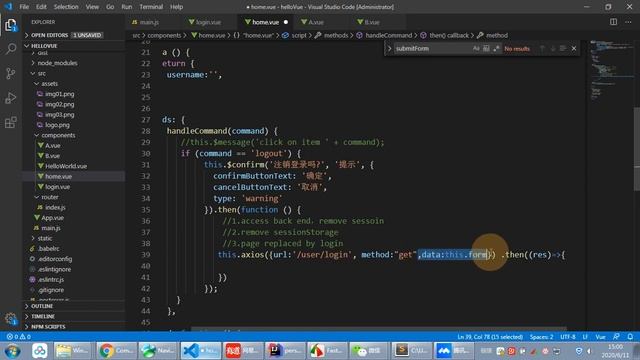Close the find widget
This screenshot has height=360, width=640.
click(574, 49)
